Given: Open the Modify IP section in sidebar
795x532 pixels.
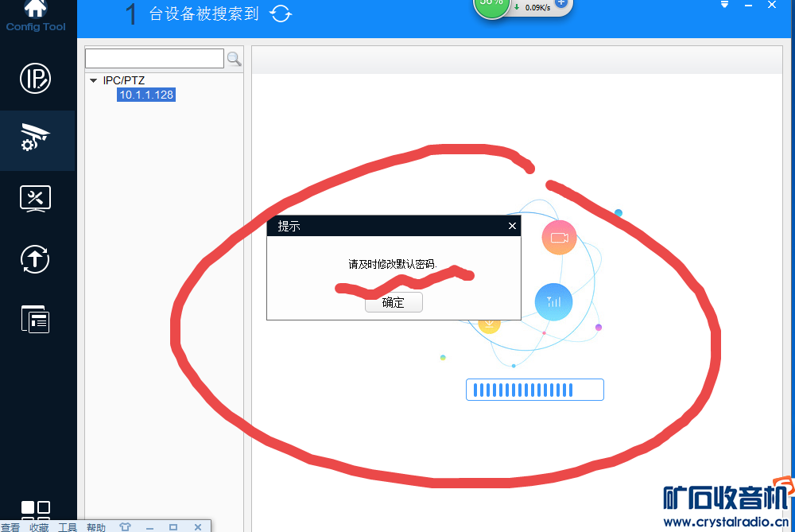Looking at the screenshot, I should (36, 78).
